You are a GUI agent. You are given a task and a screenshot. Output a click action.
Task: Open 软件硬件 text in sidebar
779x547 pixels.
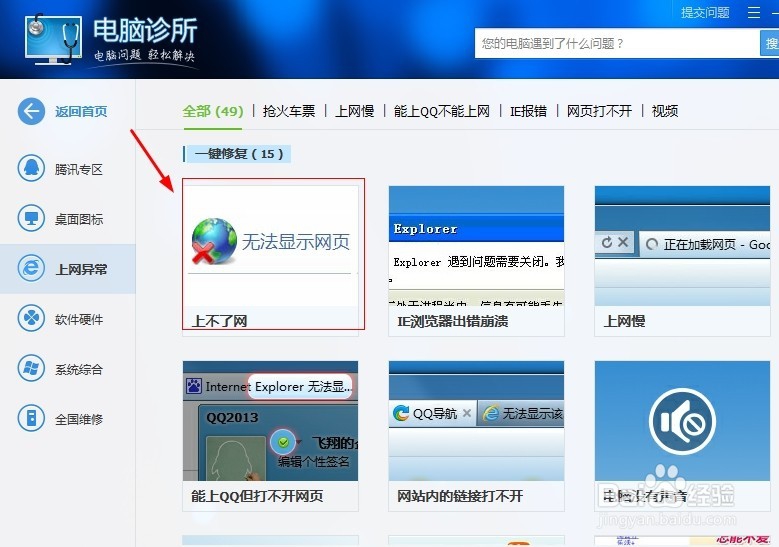click(78, 319)
